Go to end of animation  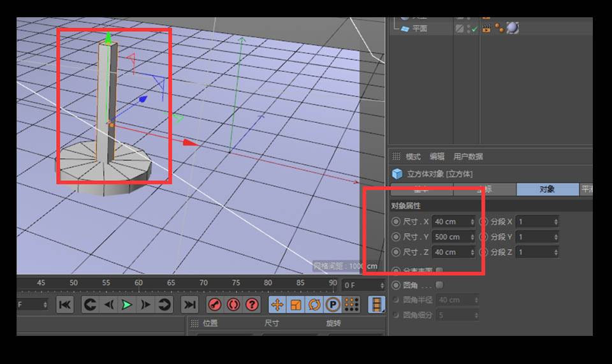[x=190, y=305]
